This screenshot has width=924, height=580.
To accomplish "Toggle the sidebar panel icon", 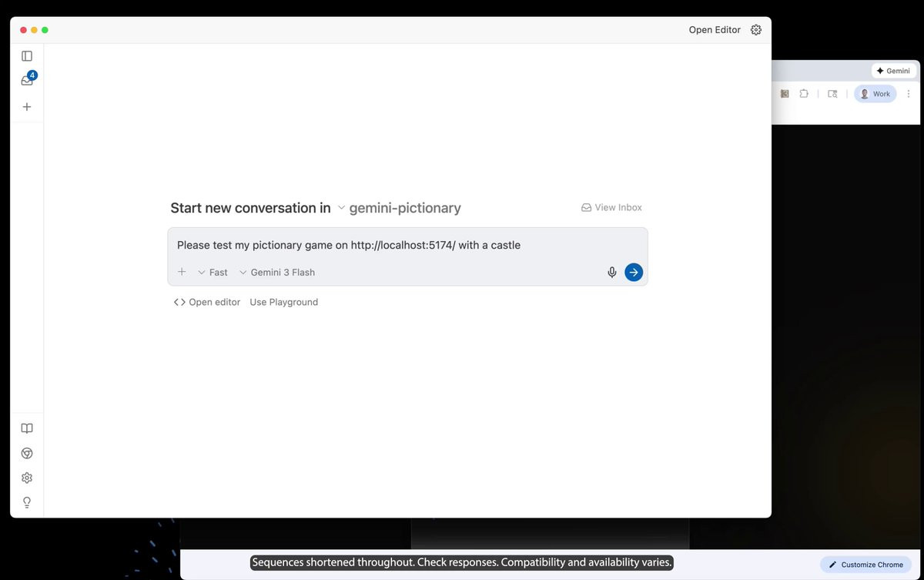I will tap(27, 56).
